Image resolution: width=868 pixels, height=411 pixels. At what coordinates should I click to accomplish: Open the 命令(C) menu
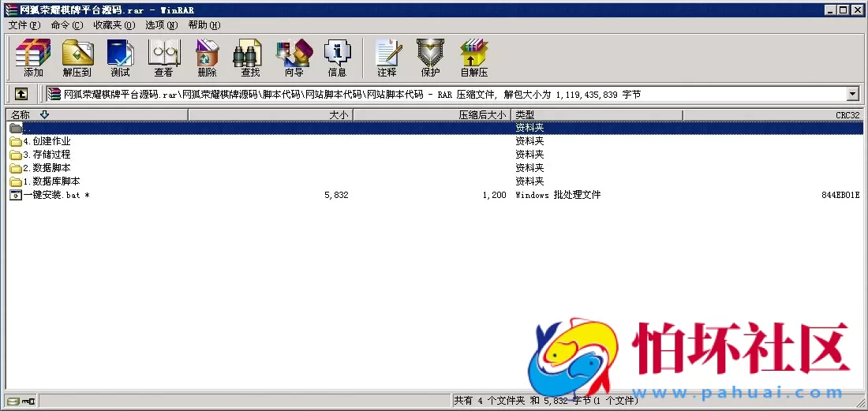(66, 25)
